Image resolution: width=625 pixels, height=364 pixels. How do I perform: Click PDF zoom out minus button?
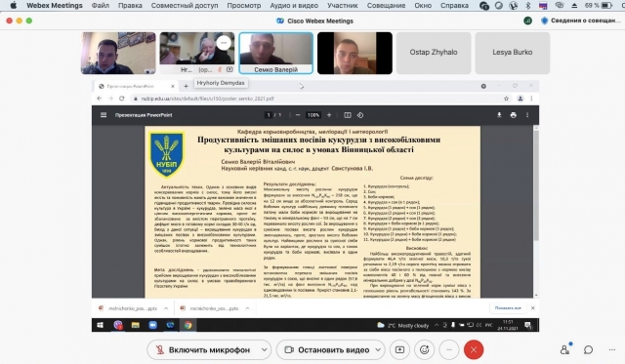298,115
